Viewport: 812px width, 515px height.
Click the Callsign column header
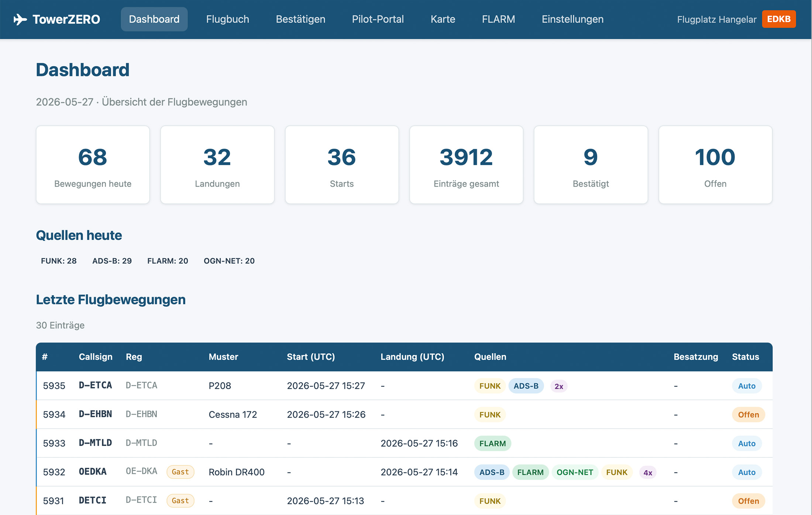pyautogui.click(x=96, y=357)
